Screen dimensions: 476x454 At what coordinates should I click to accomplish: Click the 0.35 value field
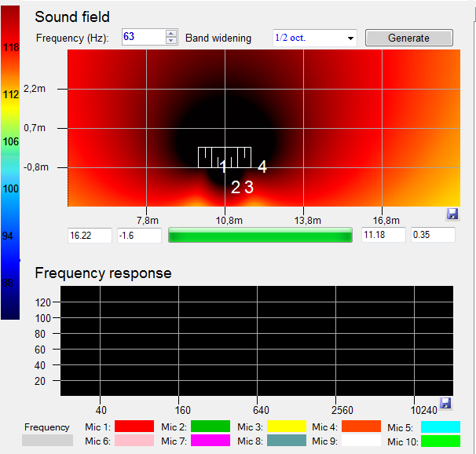click(x=433, y=235)
